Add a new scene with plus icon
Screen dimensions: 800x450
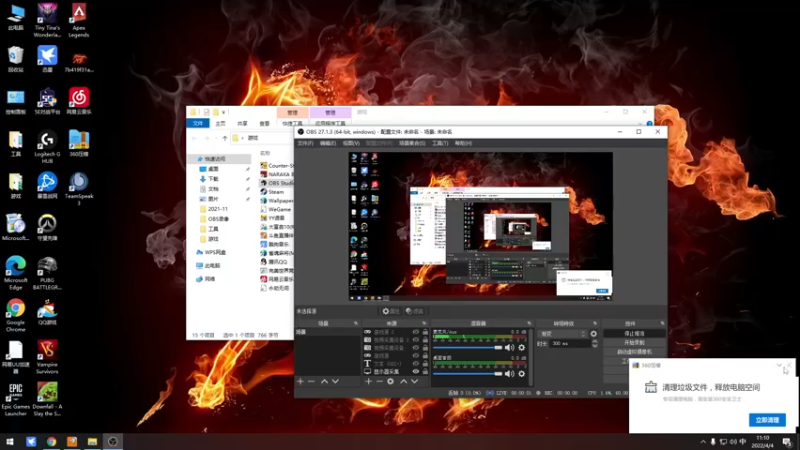tap(301, 381)
